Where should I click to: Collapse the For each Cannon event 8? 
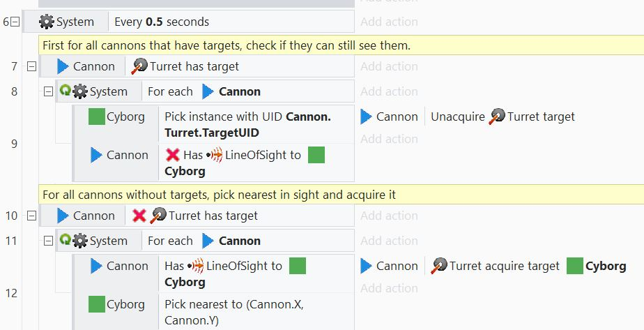49,91
